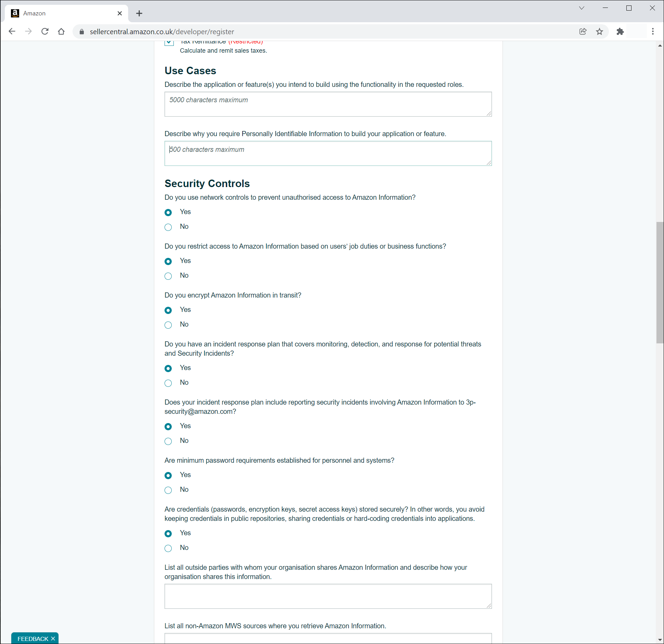
Task: Click the PII text area resize handle
Action: pos(489,163)
